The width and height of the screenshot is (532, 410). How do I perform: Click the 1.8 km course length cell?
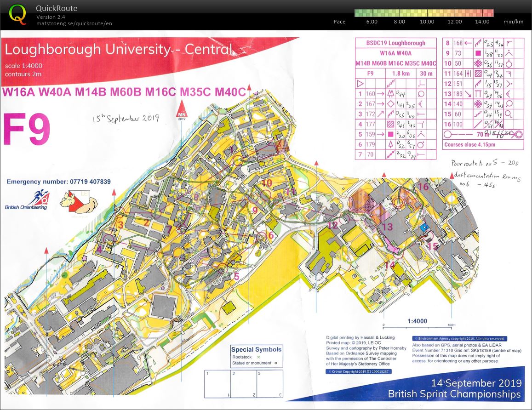[400, 73]
